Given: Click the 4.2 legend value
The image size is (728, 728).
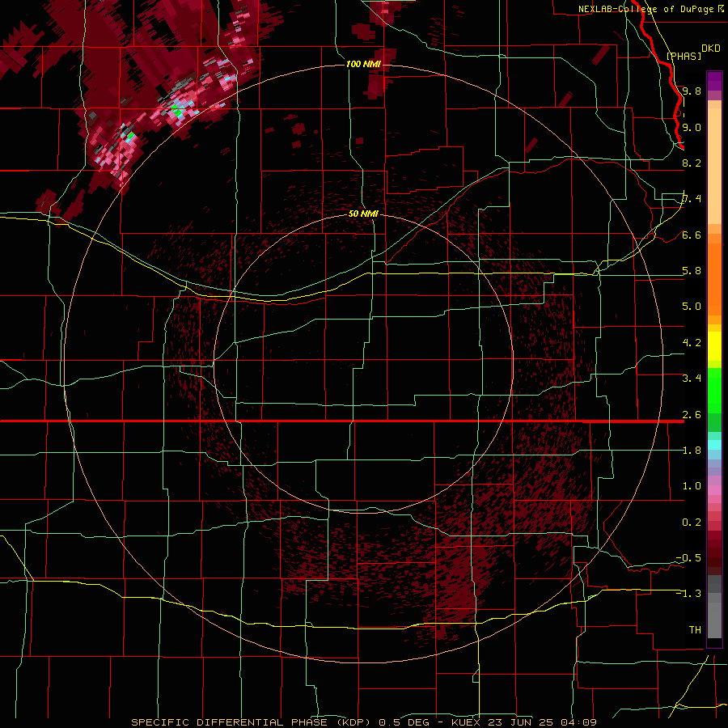Looking at the screenshot, I should [692, 343].
